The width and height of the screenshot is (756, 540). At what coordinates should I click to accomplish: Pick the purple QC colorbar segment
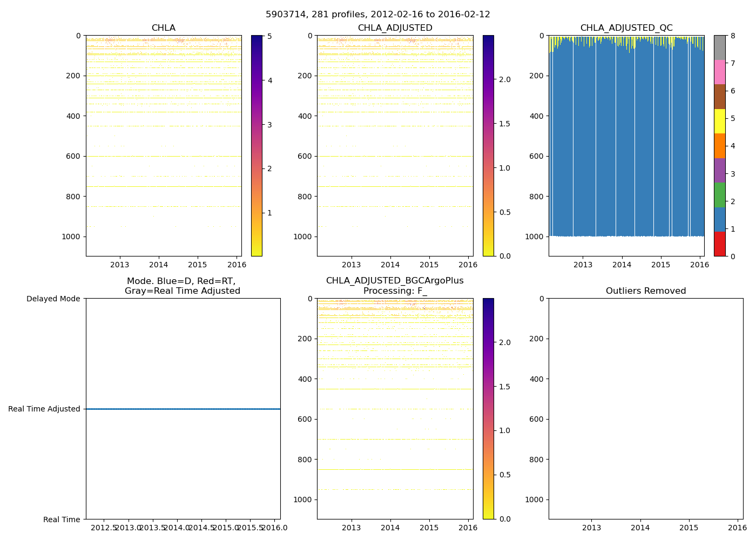coord(719,170)
